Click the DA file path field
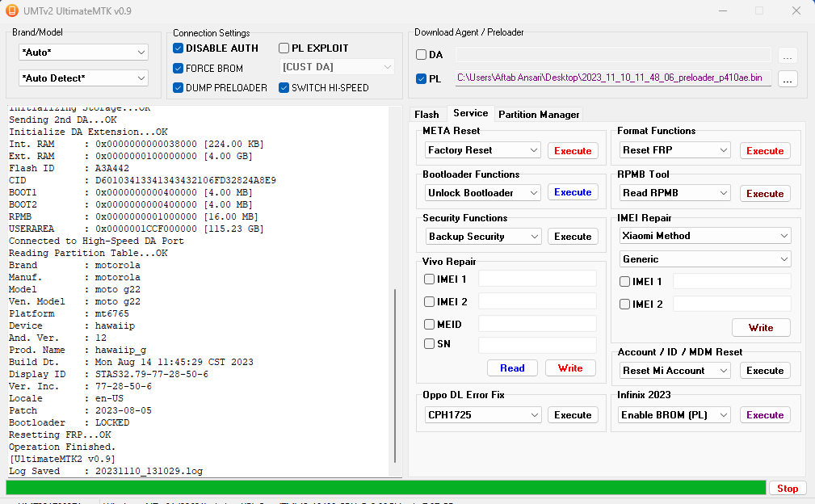 [613, 55]
